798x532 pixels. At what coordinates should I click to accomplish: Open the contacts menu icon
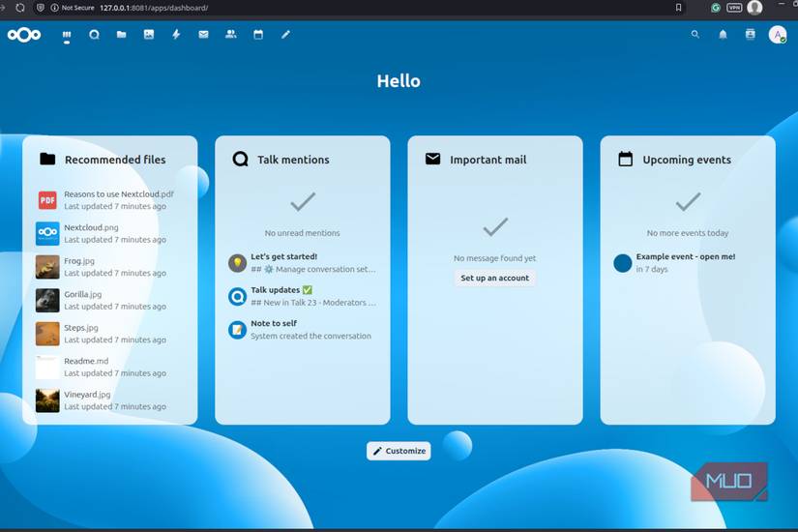[x=751, y=34]
